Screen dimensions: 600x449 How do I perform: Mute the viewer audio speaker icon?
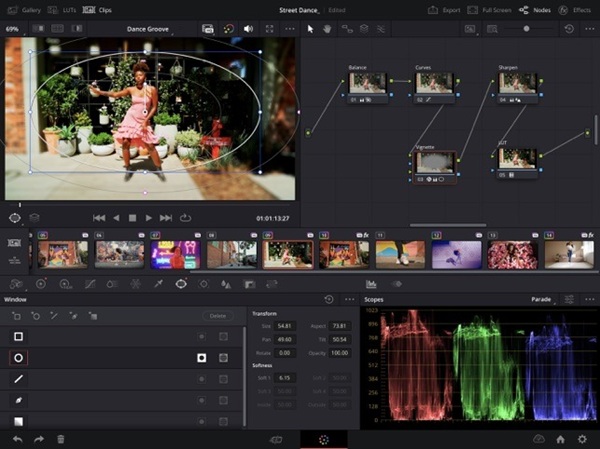(x=248, y=29)
